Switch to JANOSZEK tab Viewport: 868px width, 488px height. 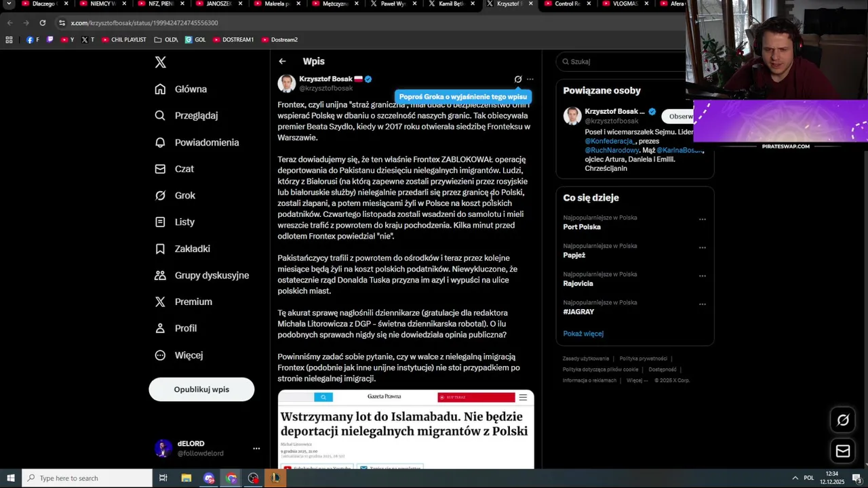pos(219,4)
